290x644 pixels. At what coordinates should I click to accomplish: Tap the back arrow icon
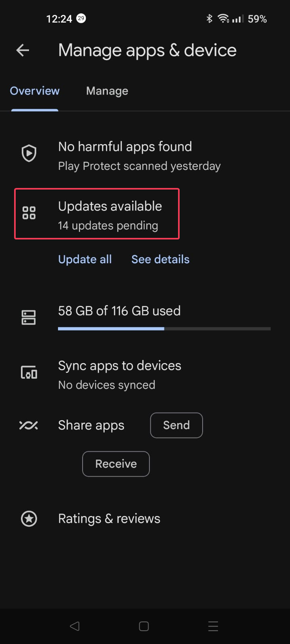pyautogui.click(x=23, y=50)
